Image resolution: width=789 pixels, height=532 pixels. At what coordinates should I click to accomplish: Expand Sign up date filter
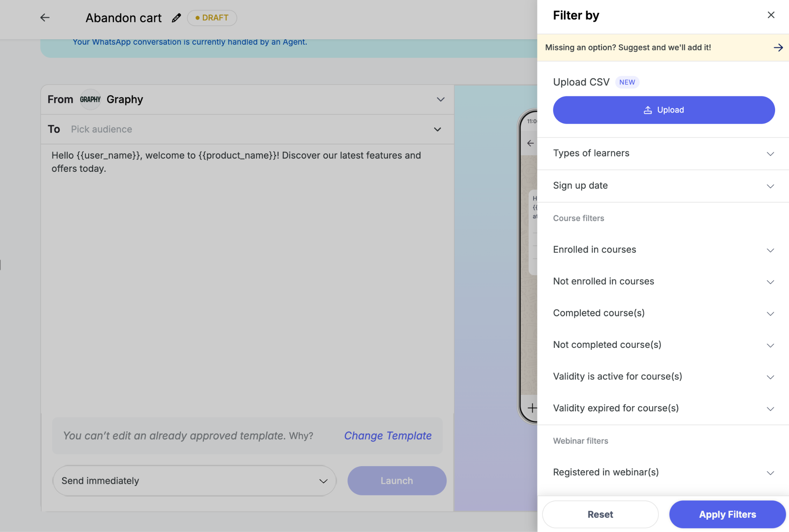click(663, 186)
